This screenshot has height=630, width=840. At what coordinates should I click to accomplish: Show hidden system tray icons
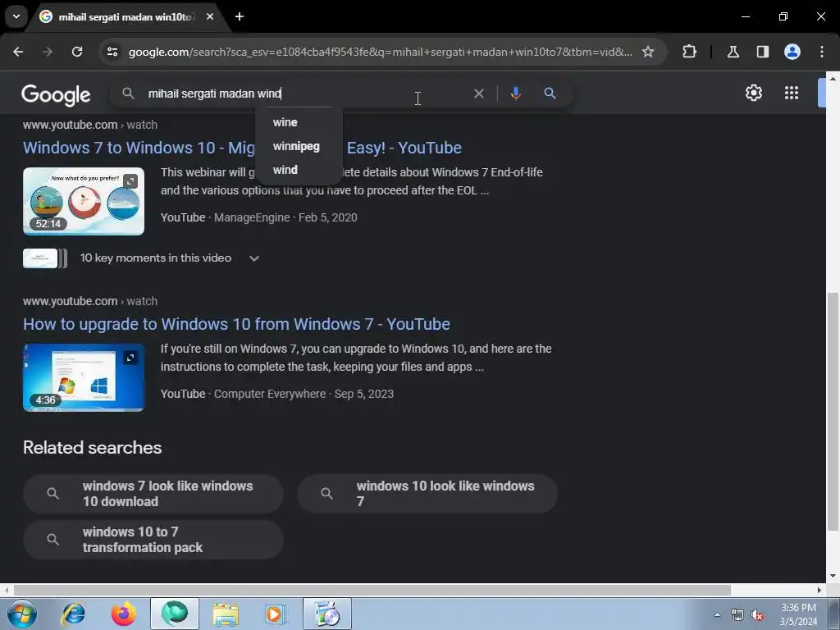pos(717,614)
